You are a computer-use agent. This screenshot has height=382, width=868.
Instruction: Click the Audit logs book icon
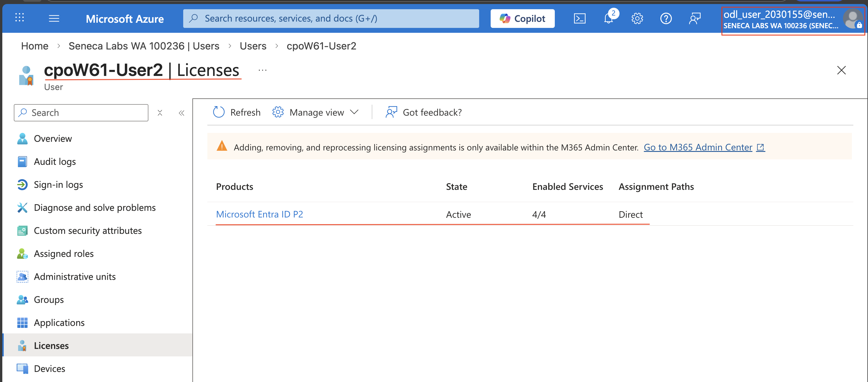click(22, 162)
